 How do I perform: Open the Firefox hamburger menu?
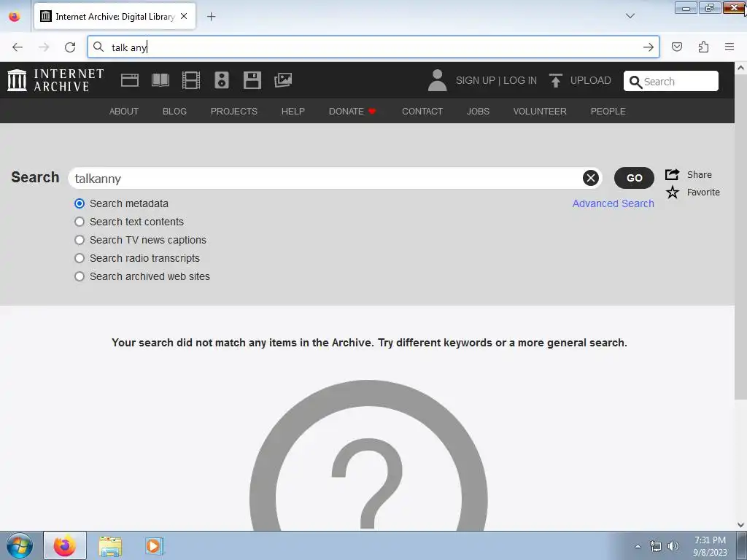pyautogui.click(x=729, y=47)
